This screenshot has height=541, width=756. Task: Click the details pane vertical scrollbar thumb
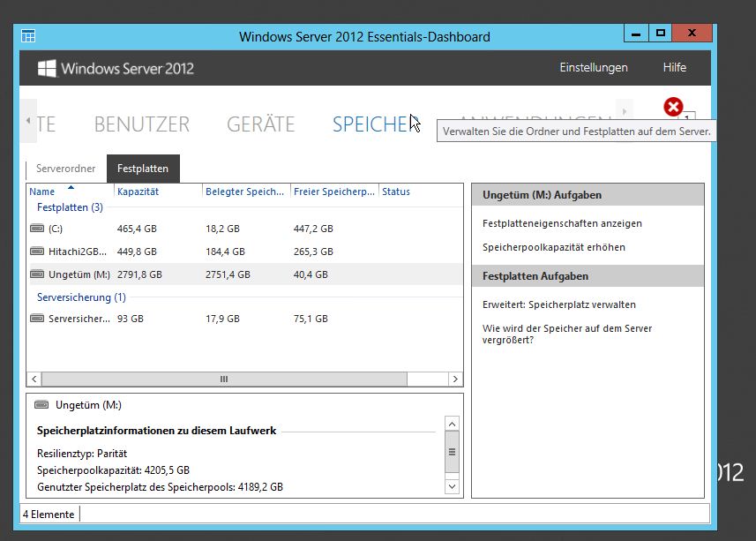click(452, 452)
